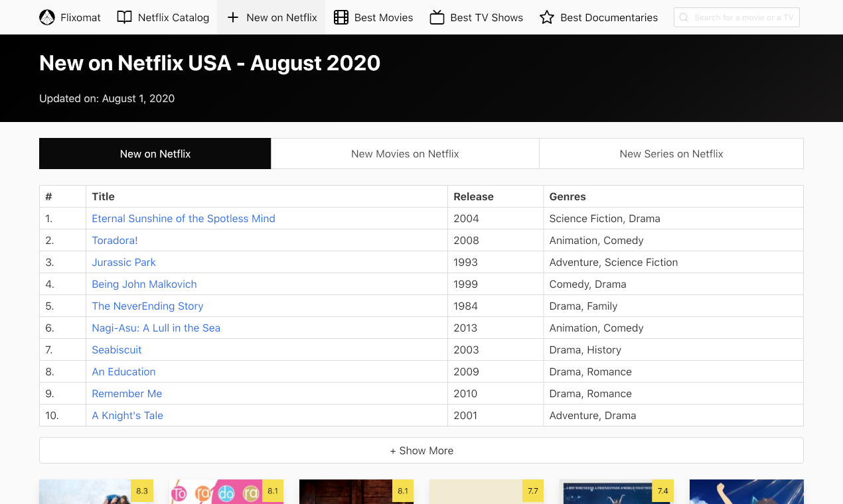Open The NeverEnding Story link
The width and height of the screenshot is (843, 504).
click(x=147, y=306)
